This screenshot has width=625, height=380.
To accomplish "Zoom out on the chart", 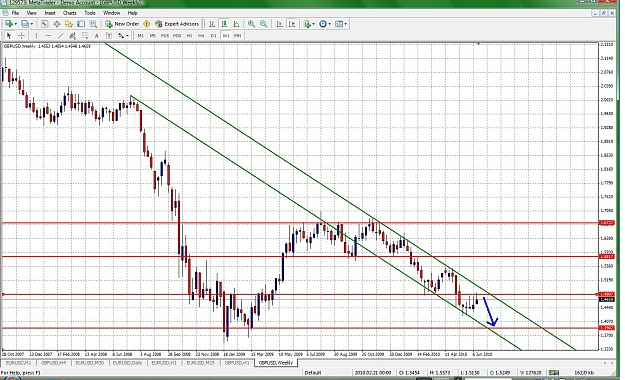I will pos(263,24).
